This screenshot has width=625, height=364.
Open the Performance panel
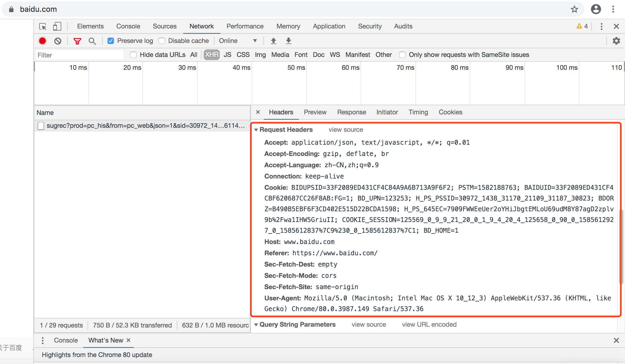coord(245,26)
